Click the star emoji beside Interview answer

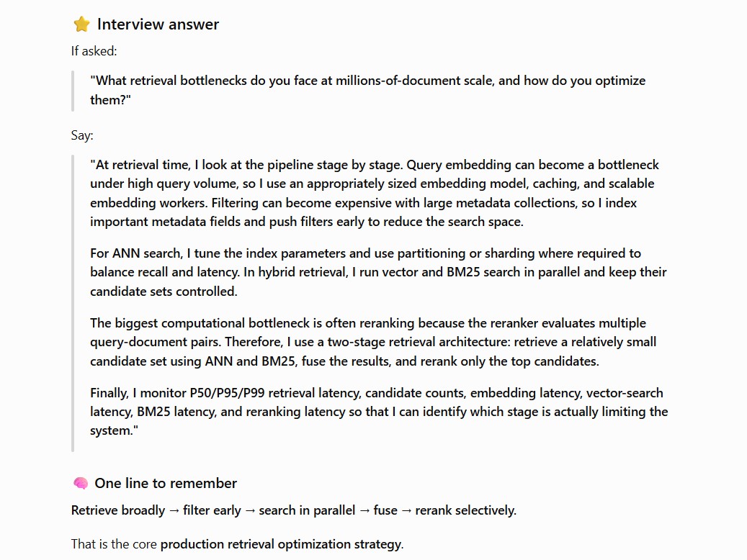click(81, 24)
